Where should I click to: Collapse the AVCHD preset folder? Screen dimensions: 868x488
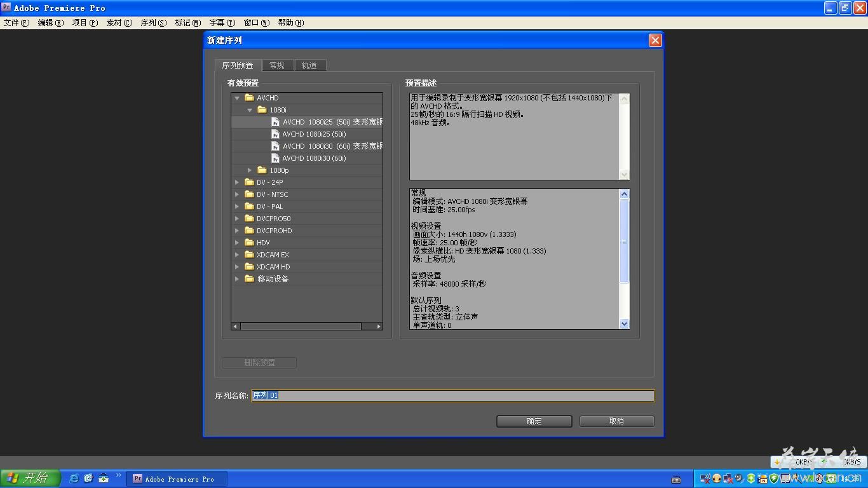click(237, 98)
